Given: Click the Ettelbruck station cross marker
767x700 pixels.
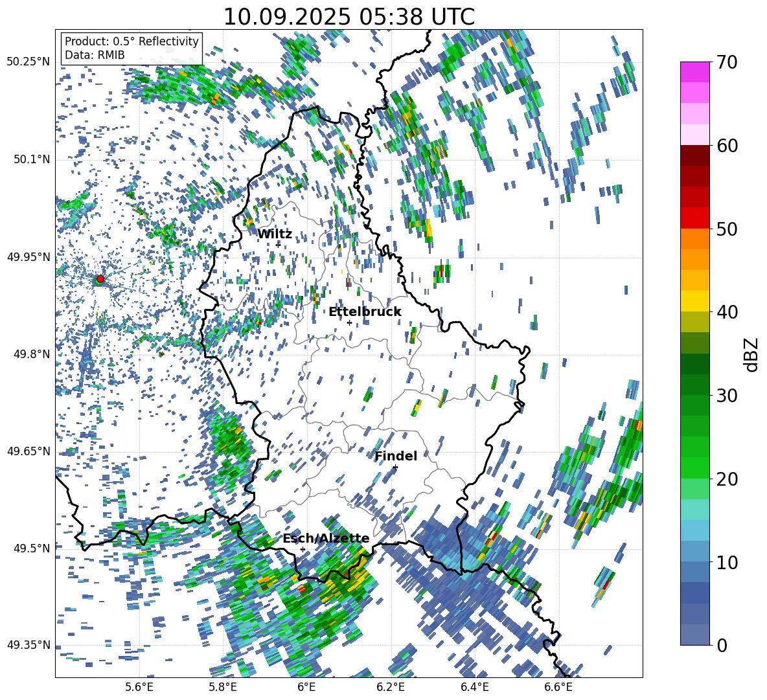Looking at the screenshot, I should coord(349,322).
